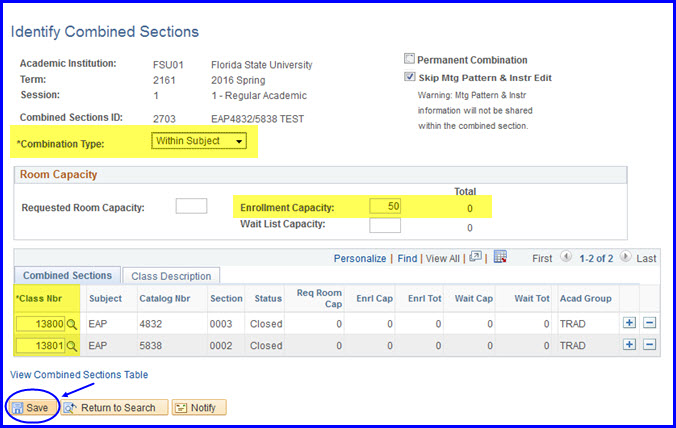The width and height of the screenshot is (676, 428).
Task: Click the term value 2016 Spring
Action: (238, 81)
